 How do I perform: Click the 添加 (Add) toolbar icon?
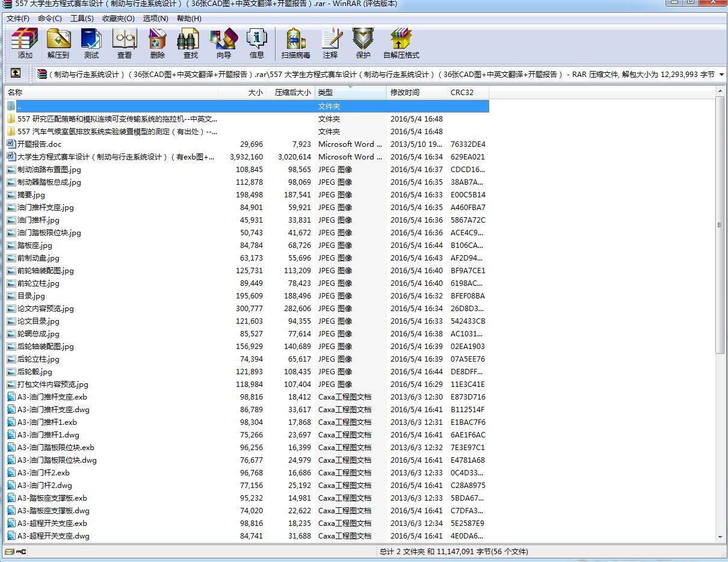click(25, 39)
